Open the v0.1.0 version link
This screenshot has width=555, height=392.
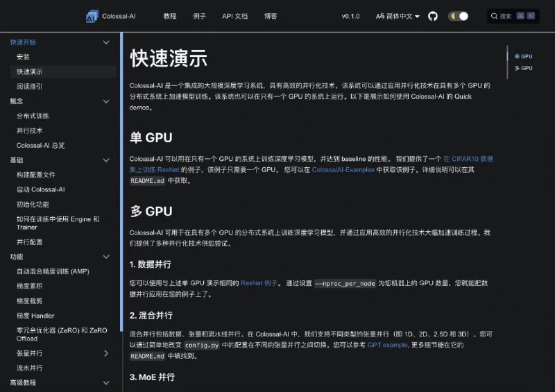tap(350, 16)
